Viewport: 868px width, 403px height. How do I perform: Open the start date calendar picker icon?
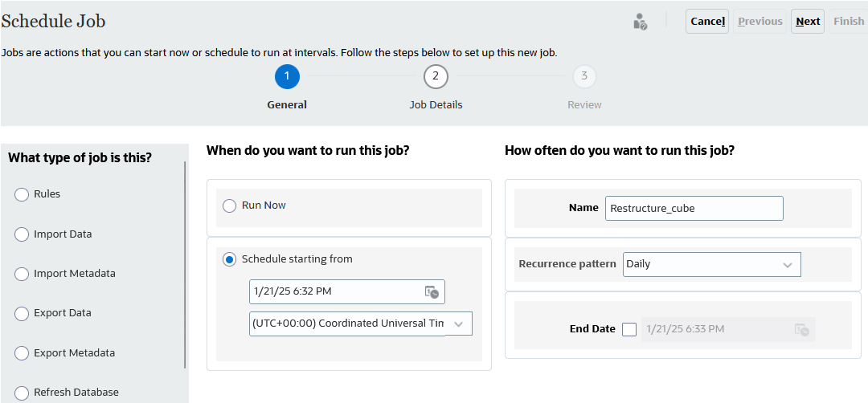pyautogui.click(x=432, y=292)
